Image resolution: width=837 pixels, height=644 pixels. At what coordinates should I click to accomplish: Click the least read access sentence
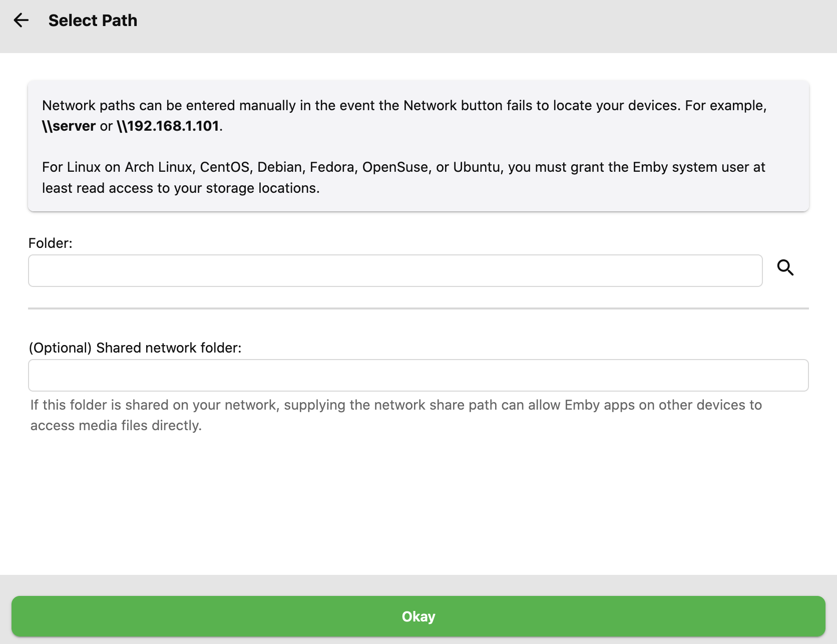[180, 188]
